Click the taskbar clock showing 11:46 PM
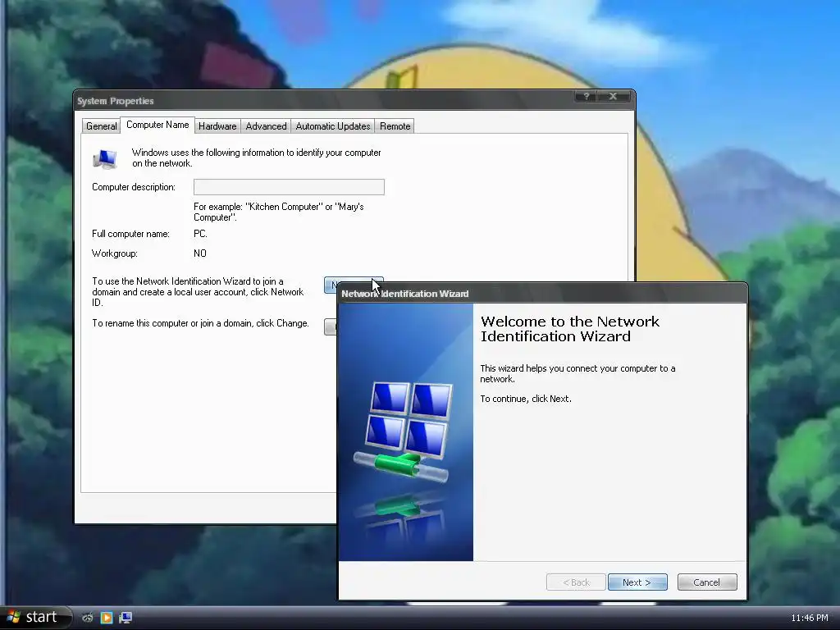The image size is (840, 630). [x=810, y=618]
